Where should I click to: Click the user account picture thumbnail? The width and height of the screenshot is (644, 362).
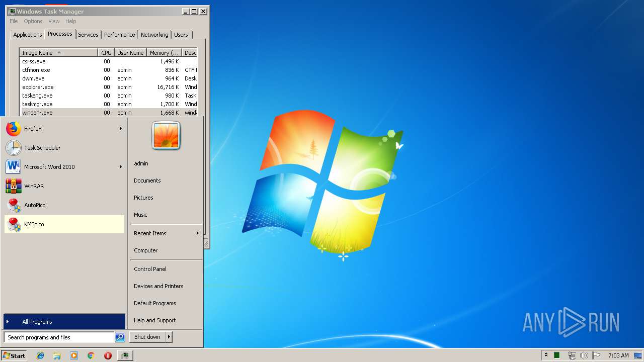166,135
